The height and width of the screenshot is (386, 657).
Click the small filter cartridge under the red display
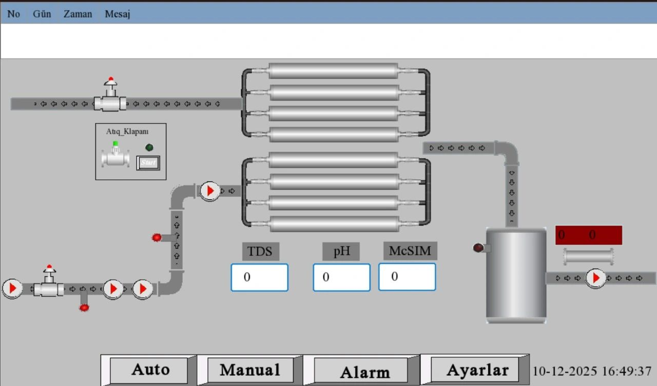[589, 256]
